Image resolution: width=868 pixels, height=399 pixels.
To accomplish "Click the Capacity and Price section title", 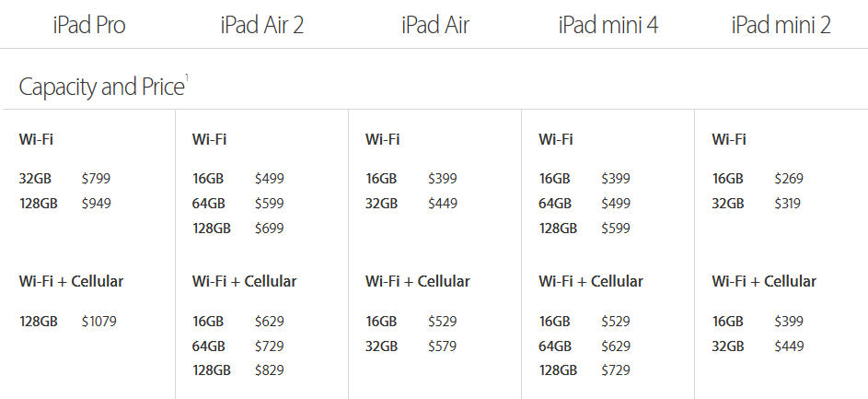I will [x=100, y=88].
